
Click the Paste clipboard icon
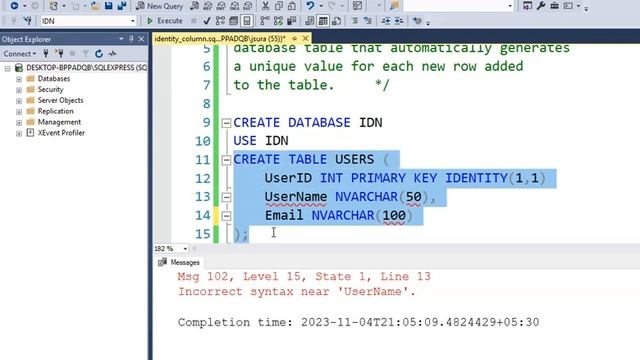[x=292, y=6]
